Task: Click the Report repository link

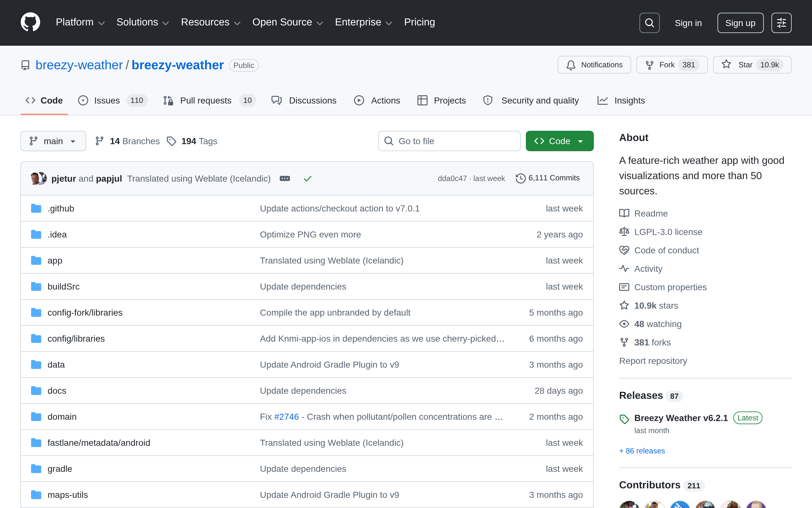Action: (653, 361)
